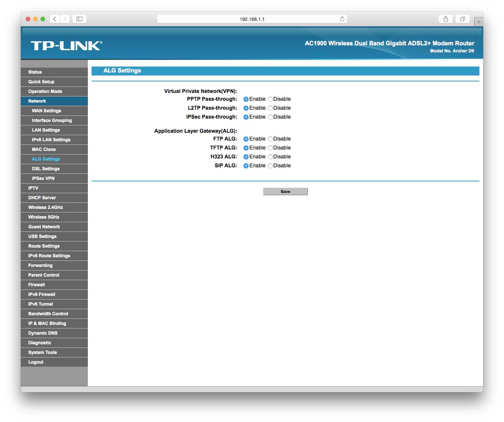Click the address bar showing 192.168.1.1
This screenshot has width=504, height=422.
pyautogui.click(x=252, y=19)
